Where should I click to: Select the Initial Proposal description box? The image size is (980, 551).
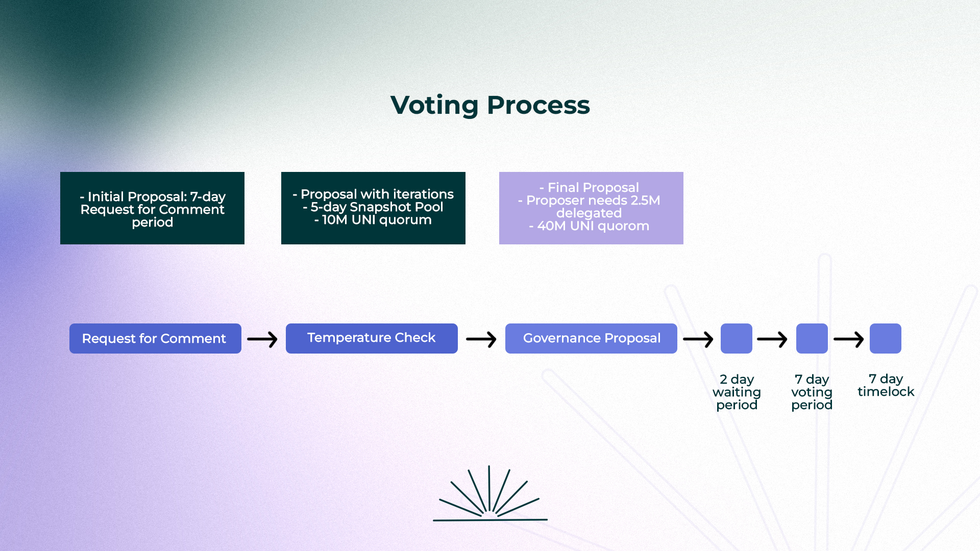152,208
